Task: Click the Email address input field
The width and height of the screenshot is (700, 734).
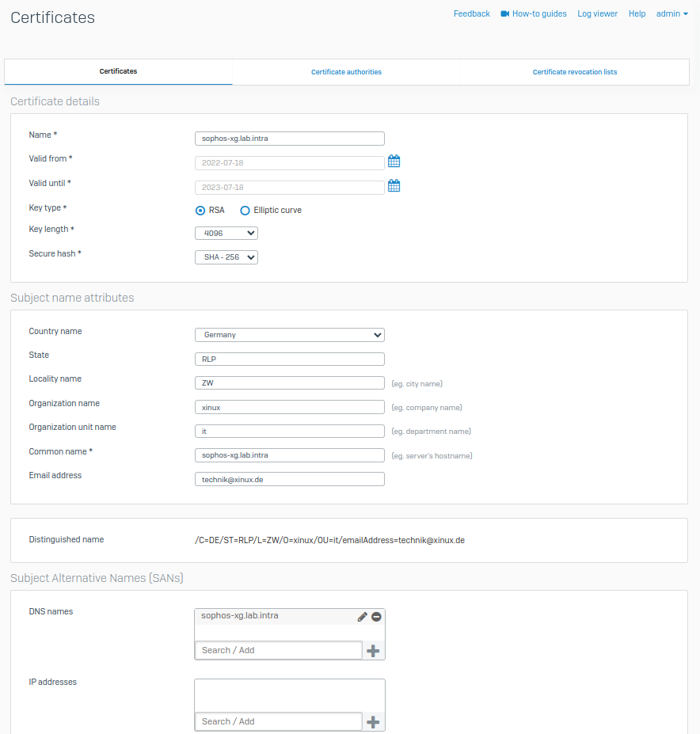Action: (289, 479)
